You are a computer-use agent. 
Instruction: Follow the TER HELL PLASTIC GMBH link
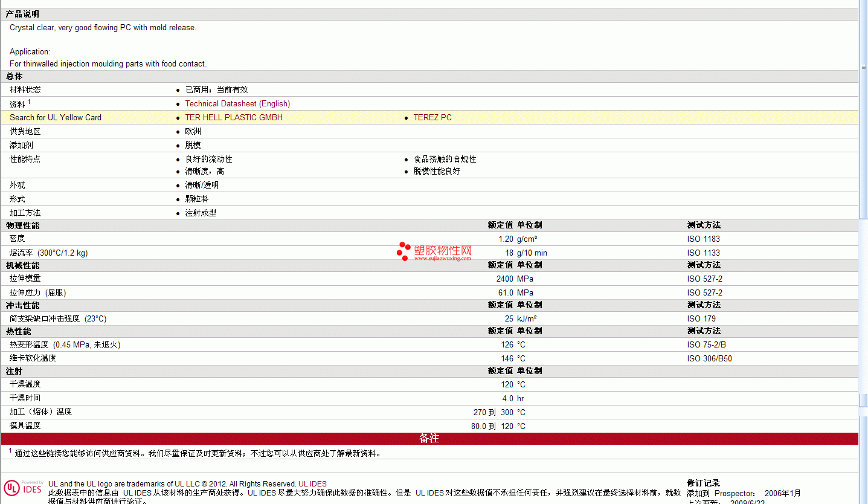[234, 118]
